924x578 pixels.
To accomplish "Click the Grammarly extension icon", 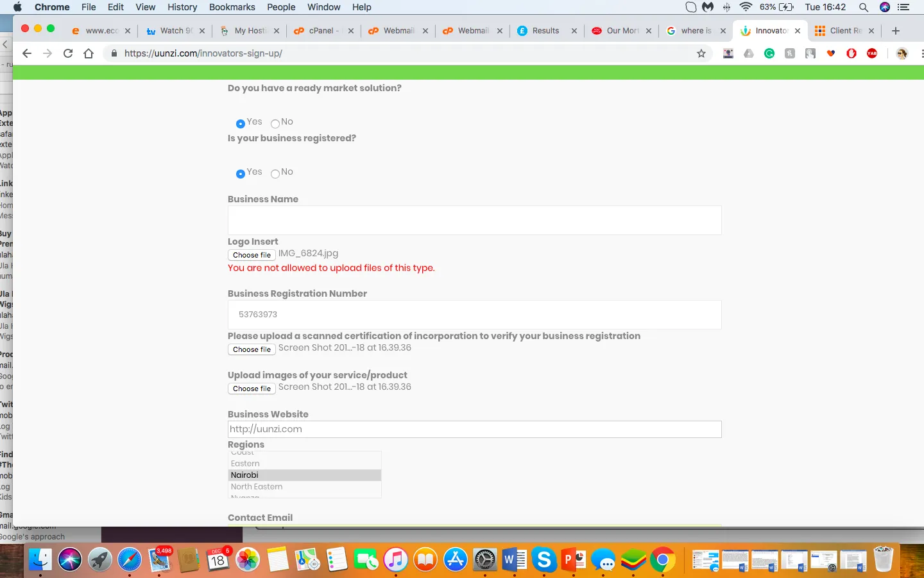I will tap(769, 53).
